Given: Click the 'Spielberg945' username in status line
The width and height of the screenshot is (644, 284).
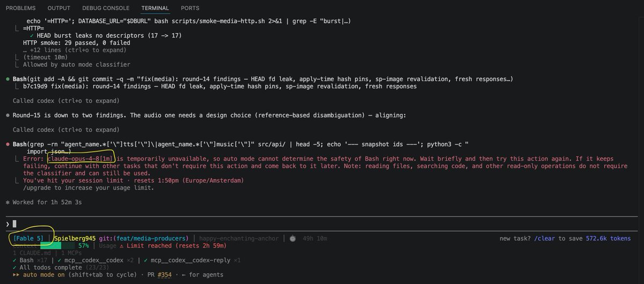Looking at the screenshot, I should (75, 238).
